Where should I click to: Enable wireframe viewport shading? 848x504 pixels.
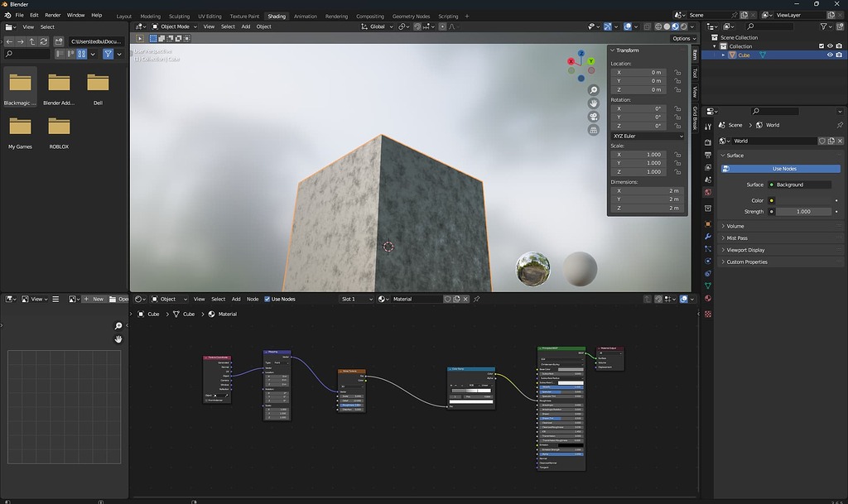tap(659, 26)
